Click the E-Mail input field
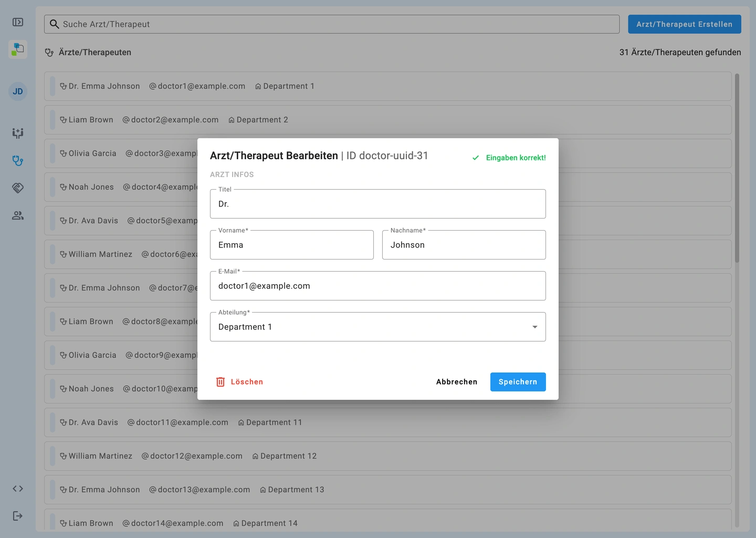Viewport: 756px width, 538px height. tap(377, 286)
